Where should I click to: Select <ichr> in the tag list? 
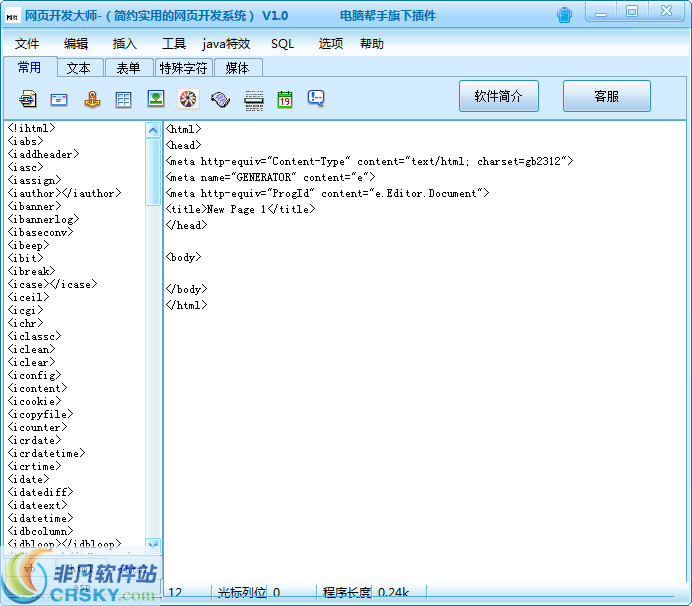pos(26,324)
